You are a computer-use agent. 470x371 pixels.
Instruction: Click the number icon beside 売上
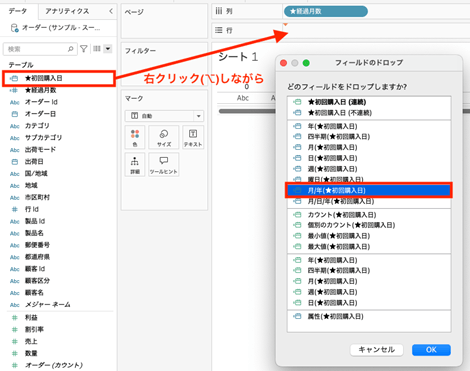click(15, 341)
